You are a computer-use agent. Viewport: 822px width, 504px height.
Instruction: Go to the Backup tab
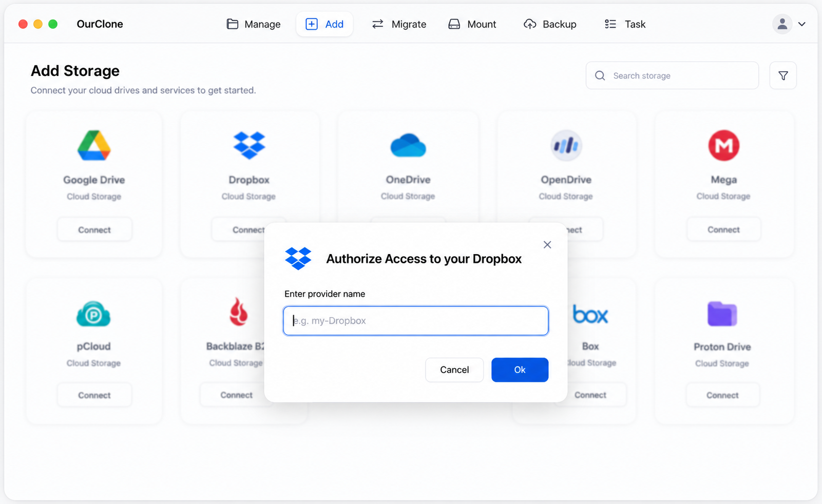[x=550, y=24]
